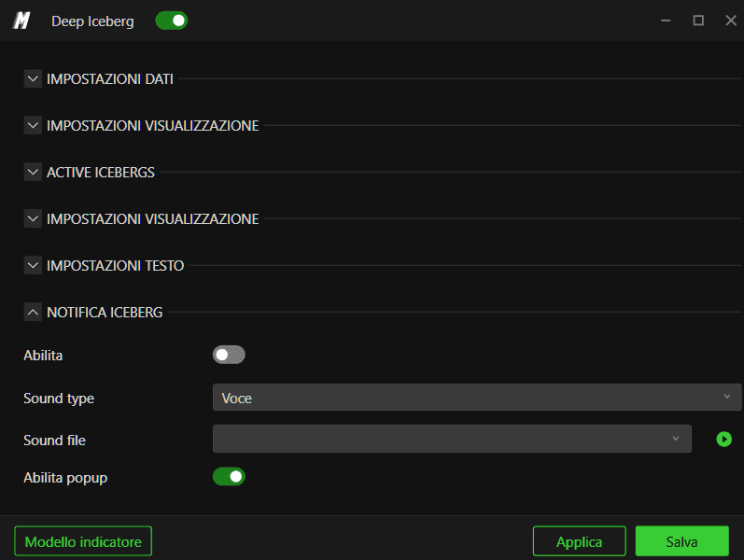Turn off the Abilita popup toggle
744x560 pixels.
(229, 477)
